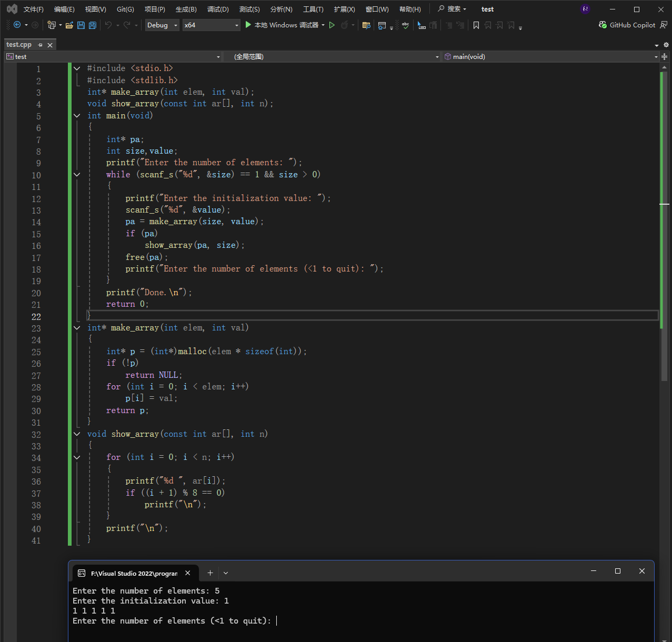Image resolution: width=672 pixels, height=642 pixels.
Task: Click the purple account avatar icon
Action: point(585,9)
